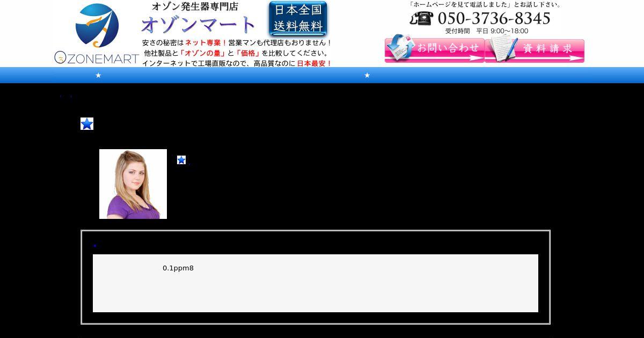Viewport: 644px width, 338px height.
Task: Click the OZONEMART logo
Action: point(97,34)
